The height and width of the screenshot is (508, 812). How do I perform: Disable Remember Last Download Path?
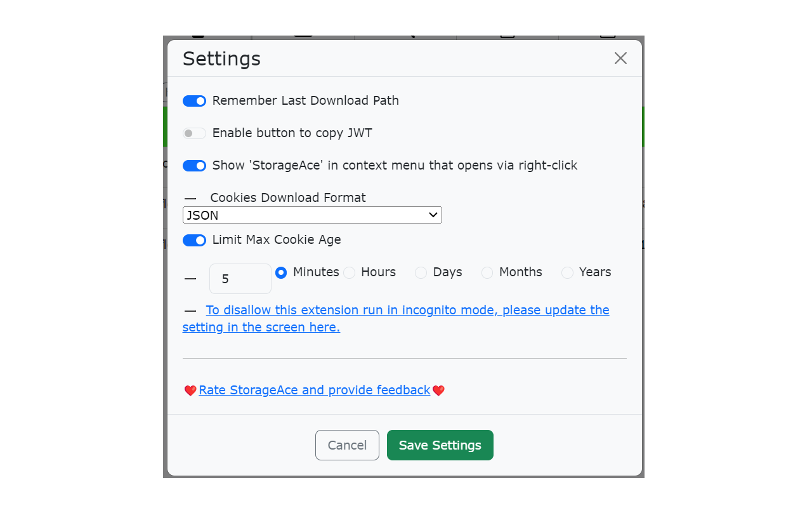pos(194,100)
